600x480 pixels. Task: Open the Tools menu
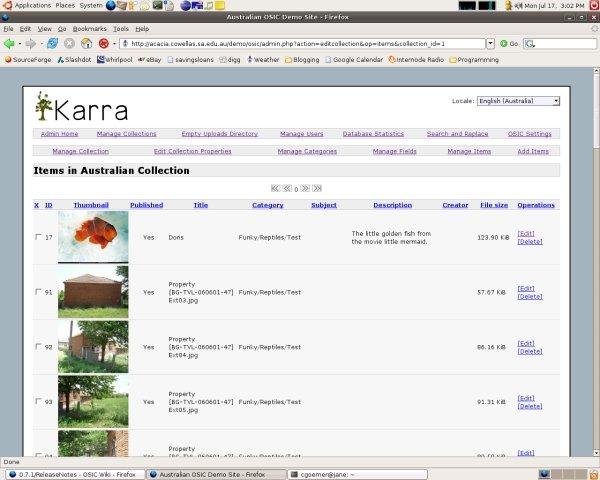tap(120, 29)
